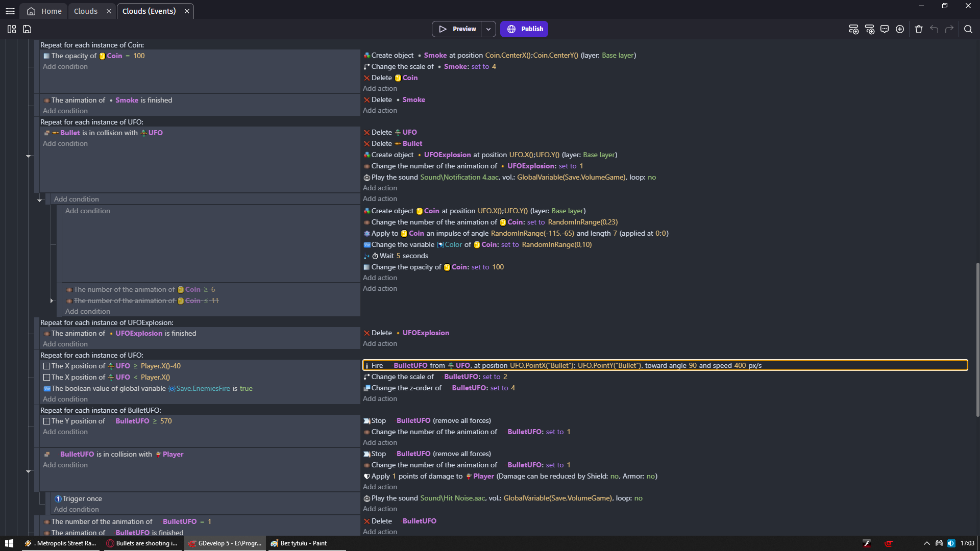Select the Apply 1 points of damage action

click(510, 477)
